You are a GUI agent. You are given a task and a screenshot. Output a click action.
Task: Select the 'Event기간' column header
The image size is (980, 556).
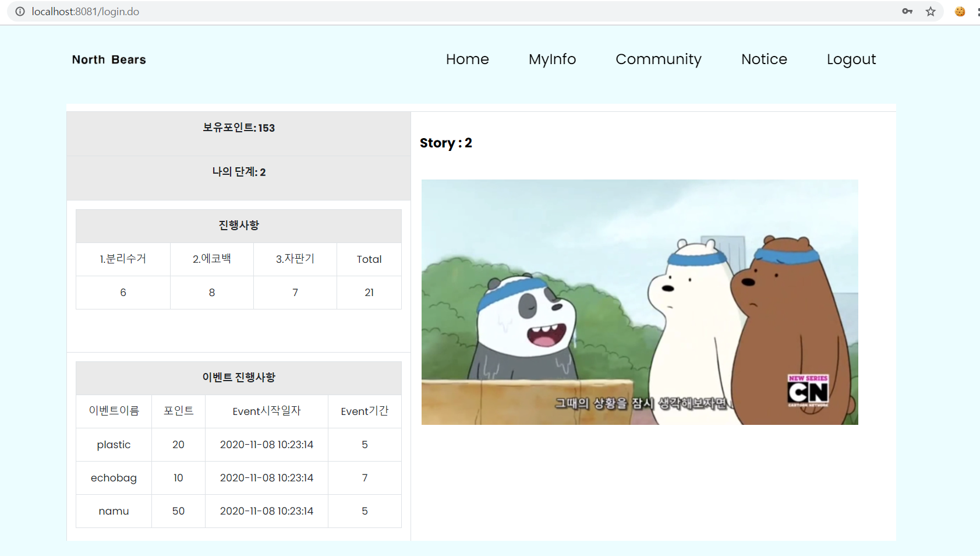(x=365, y=411)
